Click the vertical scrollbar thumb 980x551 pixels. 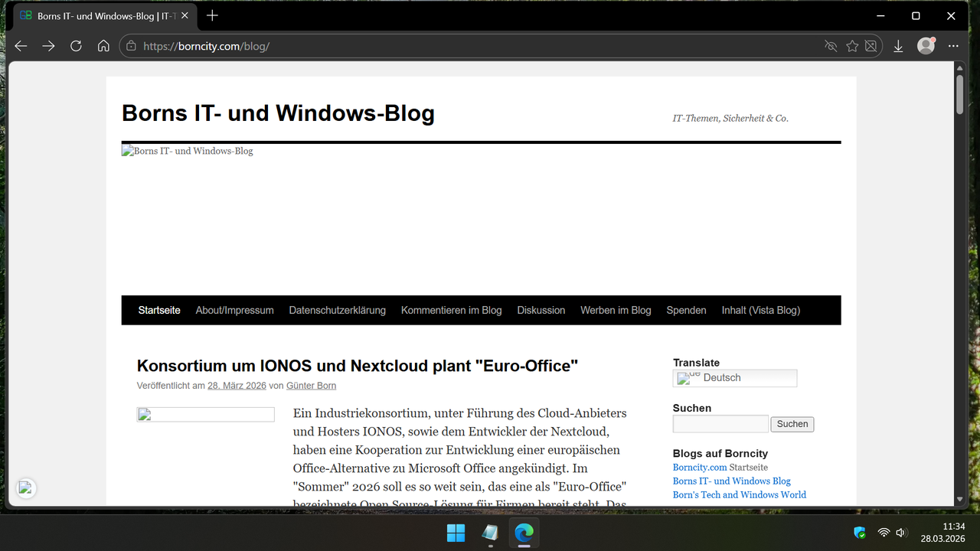tap(960, 94)
